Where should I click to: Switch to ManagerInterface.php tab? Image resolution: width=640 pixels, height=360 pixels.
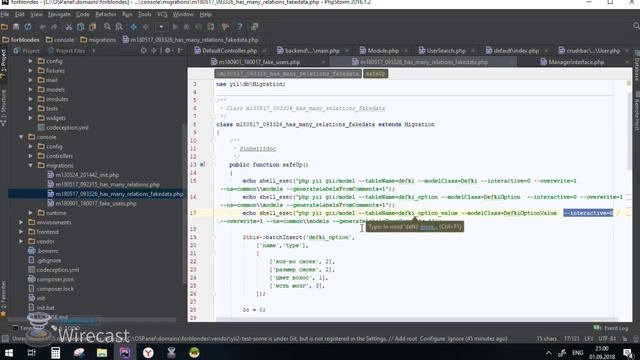576,62
